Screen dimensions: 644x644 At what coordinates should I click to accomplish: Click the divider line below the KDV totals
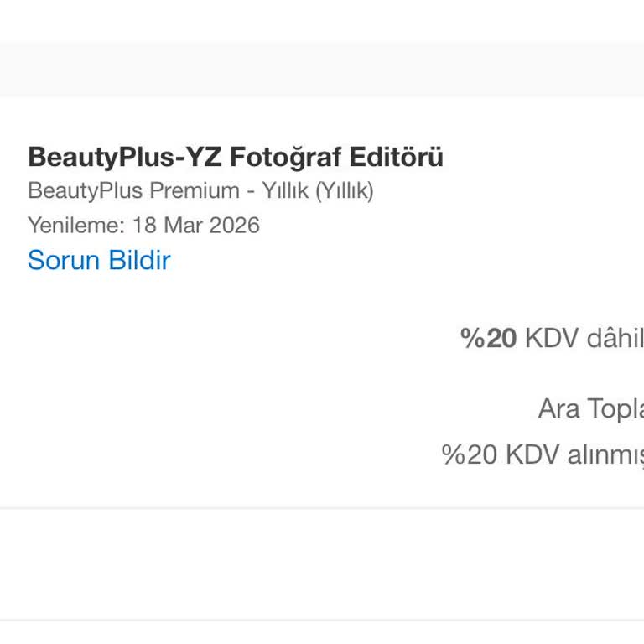(322, 508)
